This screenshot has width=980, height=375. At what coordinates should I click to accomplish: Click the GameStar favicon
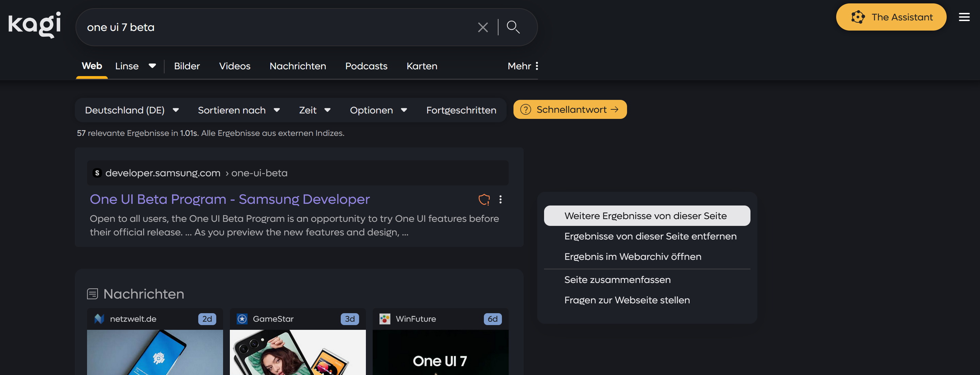242,319
